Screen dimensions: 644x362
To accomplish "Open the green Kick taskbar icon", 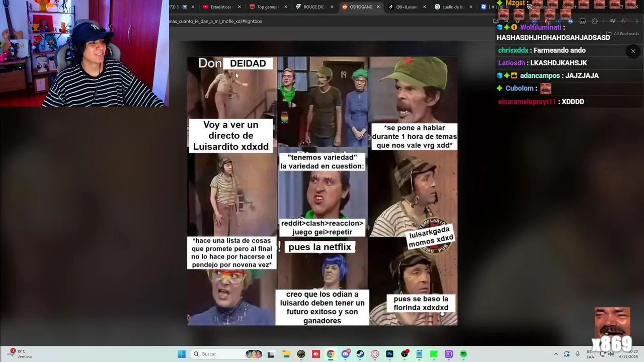I will click(434, 354).
